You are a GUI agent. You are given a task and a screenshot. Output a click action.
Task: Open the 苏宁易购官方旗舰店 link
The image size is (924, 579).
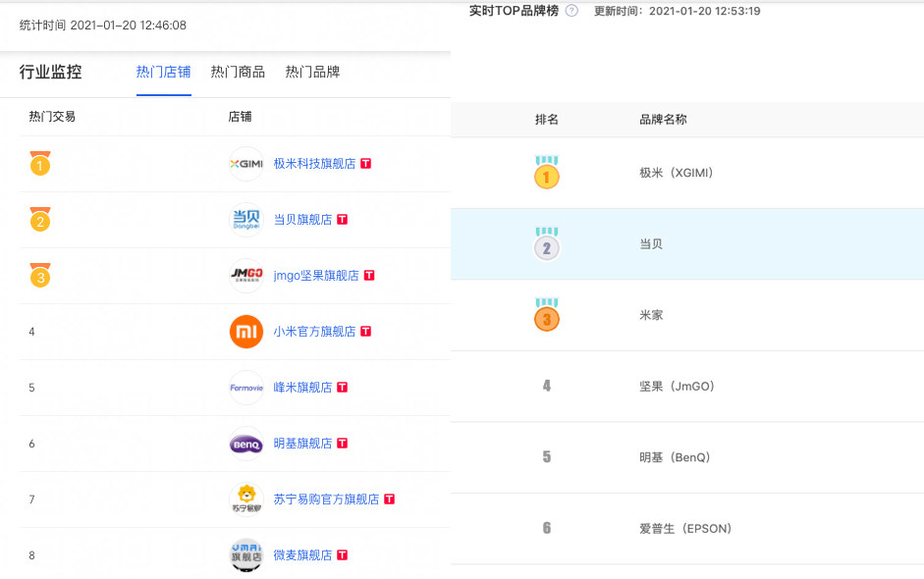pyautogui.click(x=326, y=500)
